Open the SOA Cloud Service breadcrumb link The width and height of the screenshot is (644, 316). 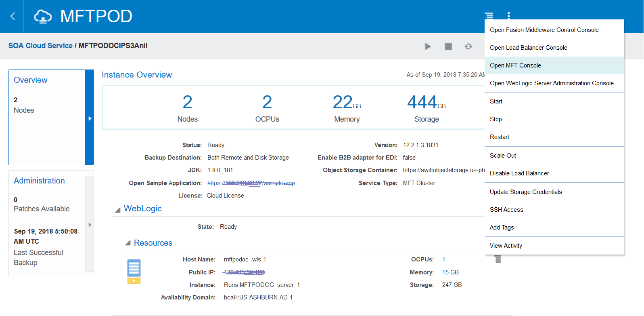(x=40, y=46)
